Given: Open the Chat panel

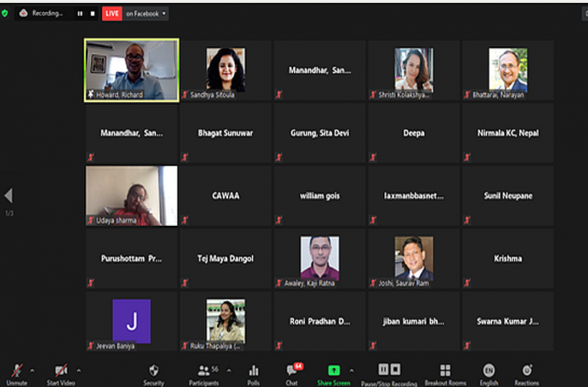Looking at the screenshot, I should (293, 371).
